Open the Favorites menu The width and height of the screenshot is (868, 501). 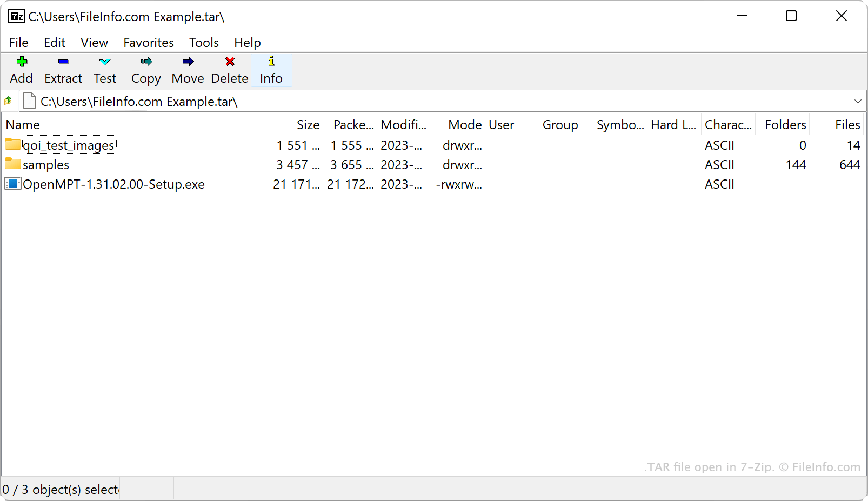point(148,42)
